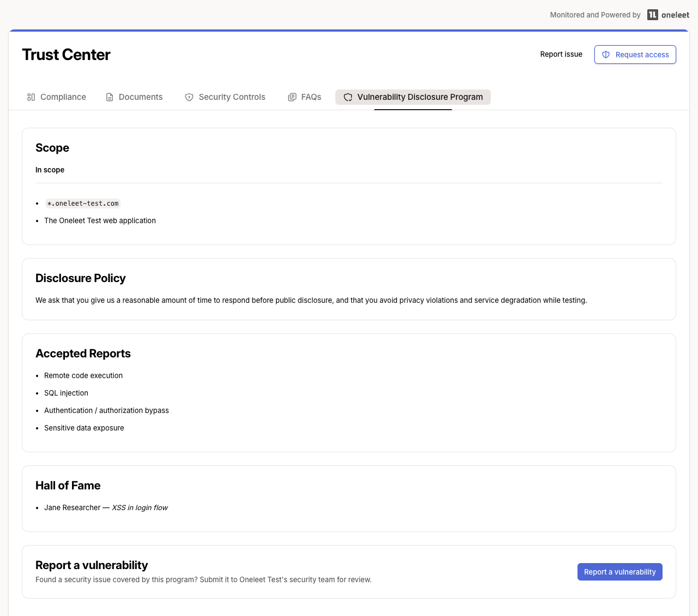Go to the FAQs tab
The height and width of the screenshot is (616, 698).
pyautogui.click(x=305, y=97)
